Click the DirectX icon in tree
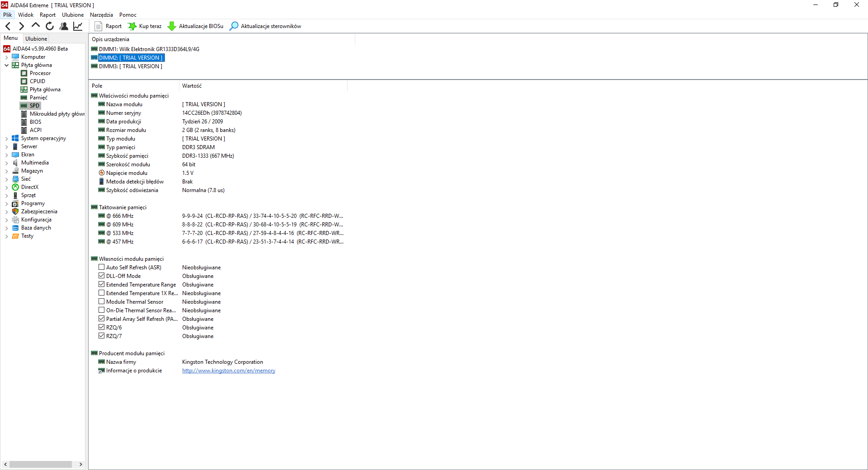Screen dimensions: 868x470 (15, 187)
